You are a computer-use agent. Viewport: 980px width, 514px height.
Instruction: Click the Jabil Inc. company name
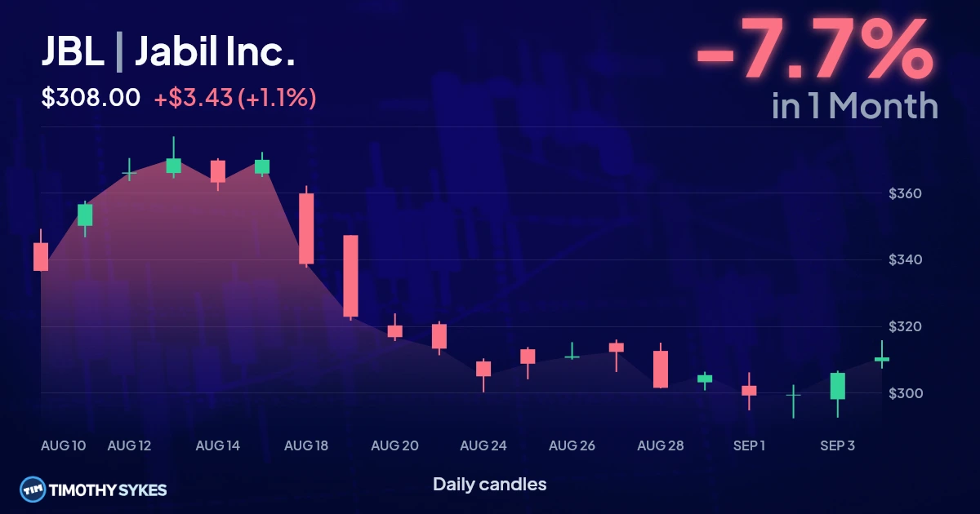click(214, 52)
